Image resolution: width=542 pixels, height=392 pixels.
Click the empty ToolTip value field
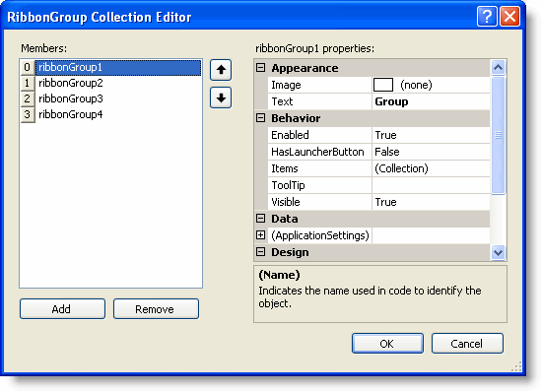coord(431,185)
